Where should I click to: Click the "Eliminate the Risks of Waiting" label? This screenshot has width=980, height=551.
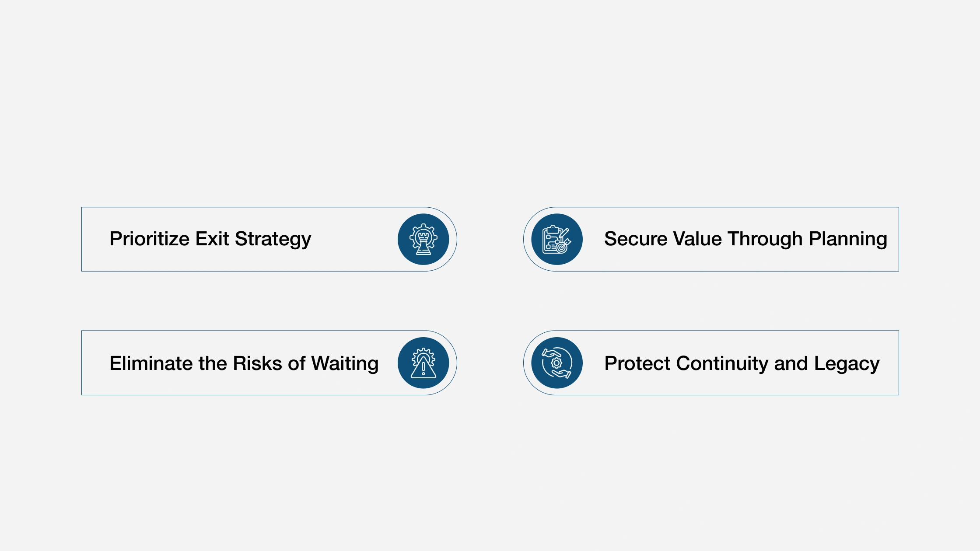tap(244, 363)
